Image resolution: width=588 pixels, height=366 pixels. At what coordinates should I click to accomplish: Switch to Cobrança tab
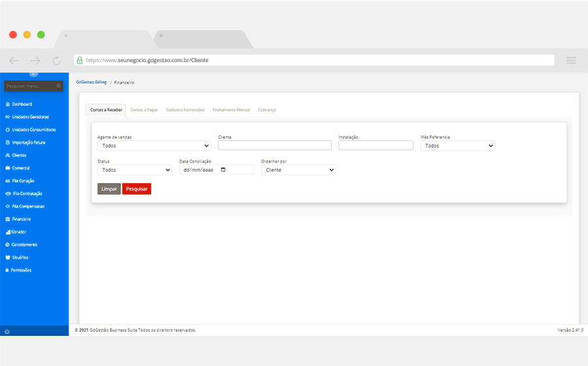[267, 110]
